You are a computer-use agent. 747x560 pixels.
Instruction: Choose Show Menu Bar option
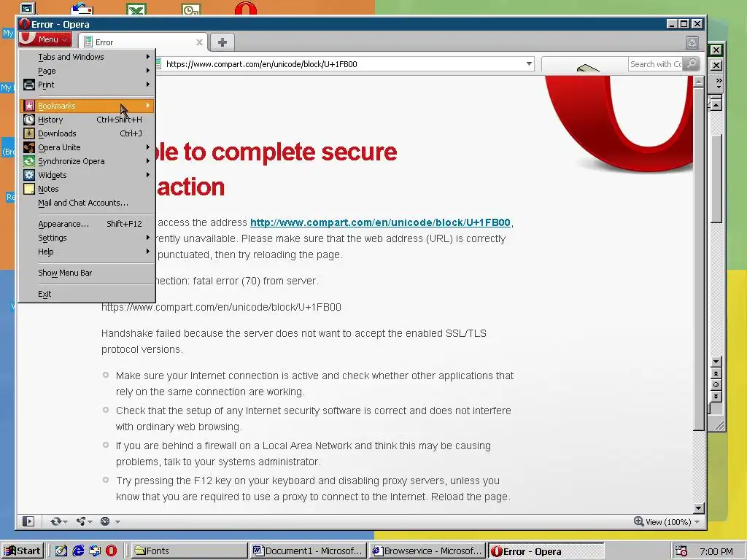pyautogui.click(x=88, y=273)
